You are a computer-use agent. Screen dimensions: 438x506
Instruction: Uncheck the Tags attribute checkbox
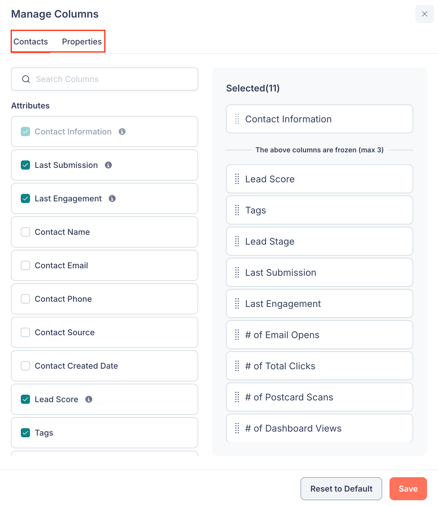[25, 433]
